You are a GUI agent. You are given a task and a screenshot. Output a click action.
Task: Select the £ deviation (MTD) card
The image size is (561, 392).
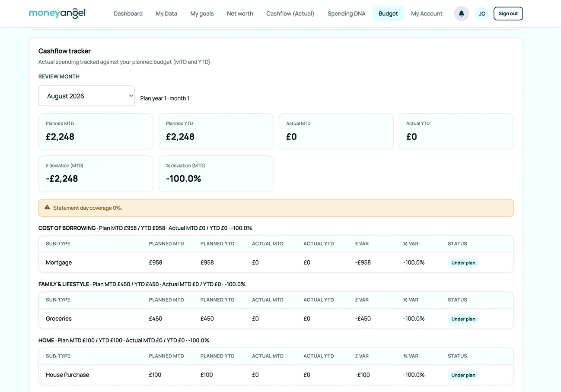tap(96, 174)
